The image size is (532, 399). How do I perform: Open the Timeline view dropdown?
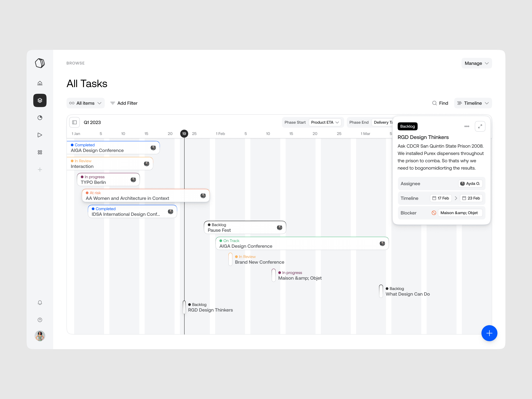click(x=473, y=103)
